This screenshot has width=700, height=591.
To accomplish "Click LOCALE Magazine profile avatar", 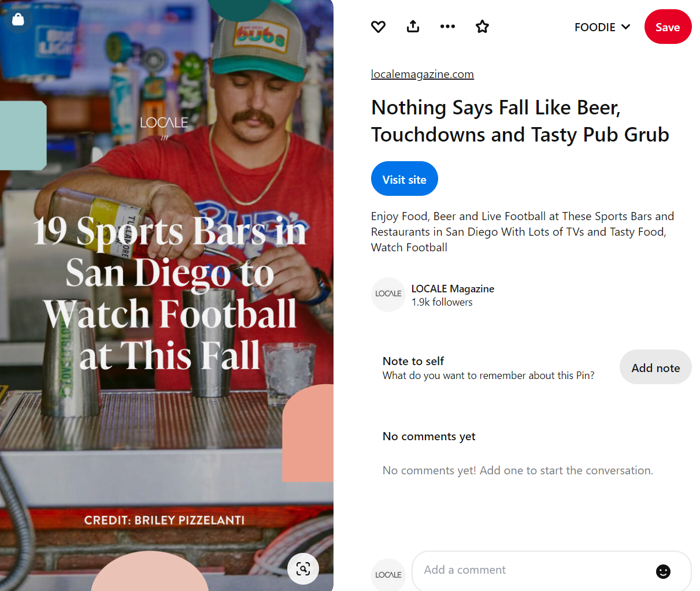I will 388,294.
